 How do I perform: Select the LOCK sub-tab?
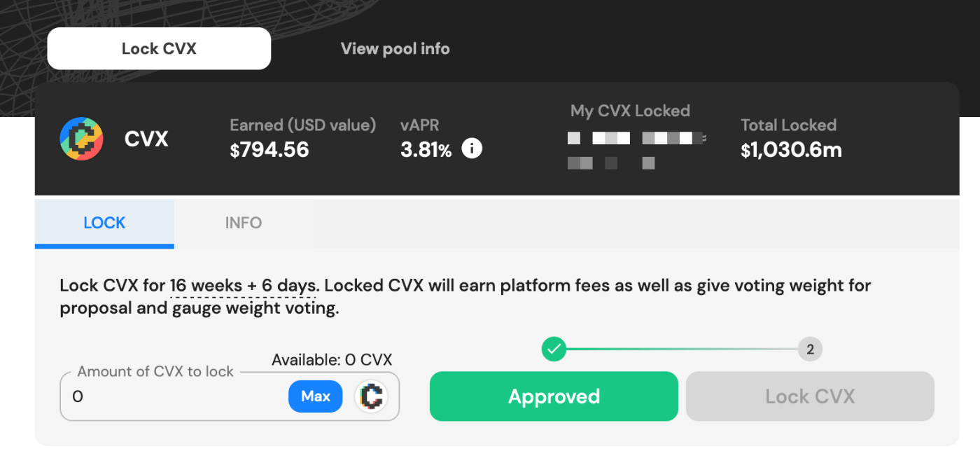104,223
